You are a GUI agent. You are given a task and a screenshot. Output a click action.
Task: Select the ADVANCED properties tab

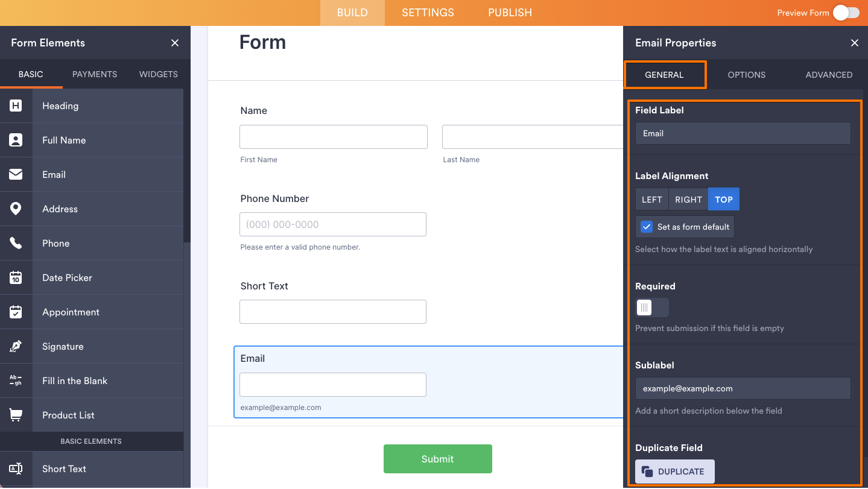pyautogui.click(x=829, y=75)
